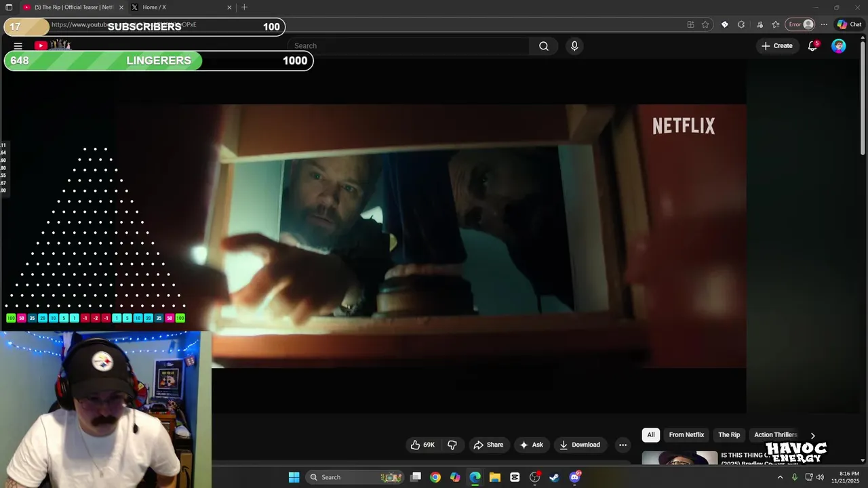The height and width of the screenshot is (488, 868).
Task: Click the taskbar microphone tray icon
Action: point(794,477)
